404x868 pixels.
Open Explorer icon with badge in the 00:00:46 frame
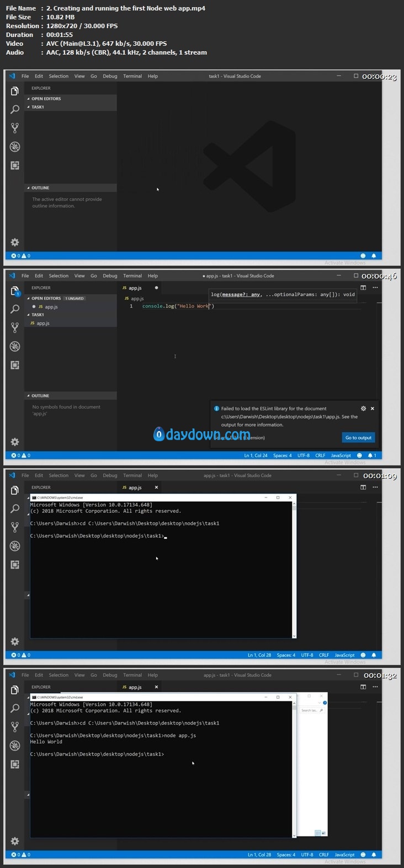click(15, 291)
